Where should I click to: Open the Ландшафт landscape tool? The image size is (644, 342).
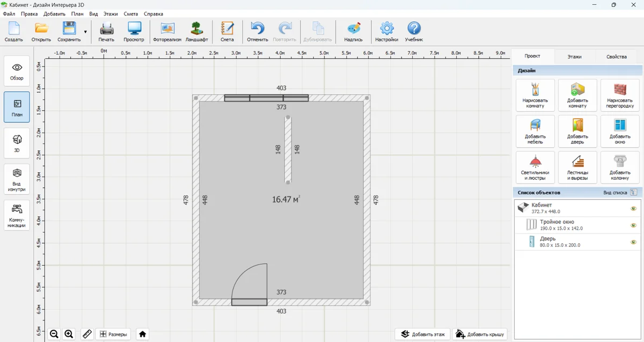(x=197, y=32)
